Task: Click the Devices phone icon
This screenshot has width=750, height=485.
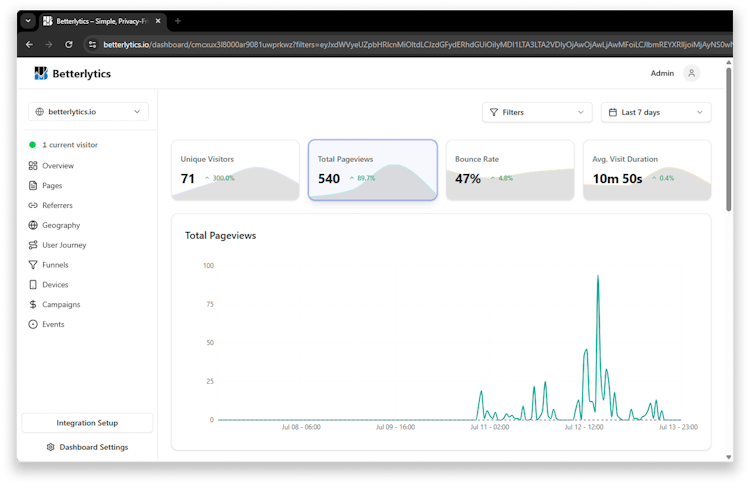Action: [33, 285]
